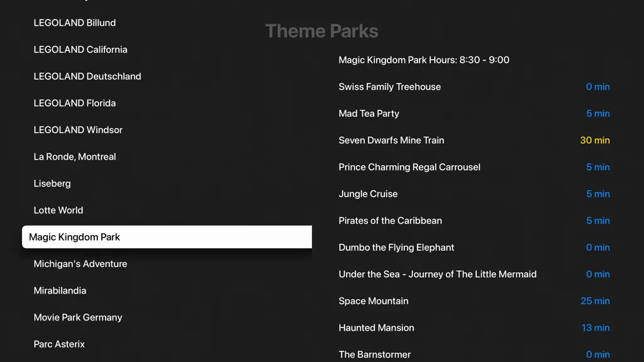Choose LEGOLAND Deutschland in the list
Screen dimensions: 644x362
[167, 76]
